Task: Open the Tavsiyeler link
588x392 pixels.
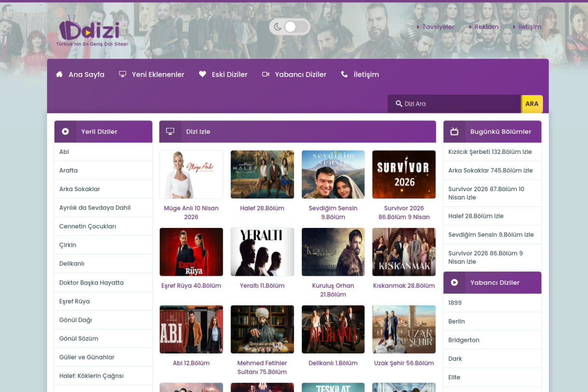Action: tap(438, 27)
